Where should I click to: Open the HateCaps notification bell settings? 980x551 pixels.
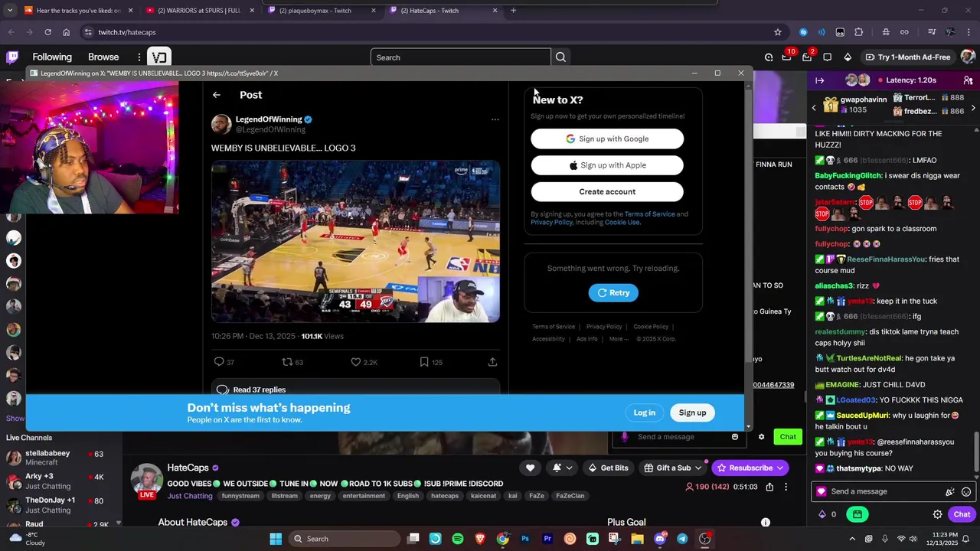tap(562, 468)
